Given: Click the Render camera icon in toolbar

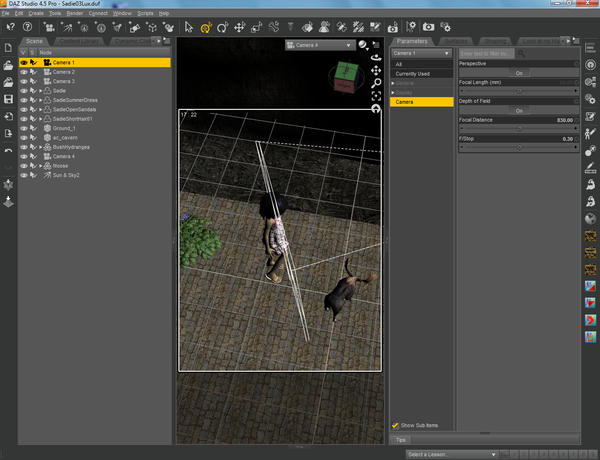Looking at the screenshot, I should [428, 27].
